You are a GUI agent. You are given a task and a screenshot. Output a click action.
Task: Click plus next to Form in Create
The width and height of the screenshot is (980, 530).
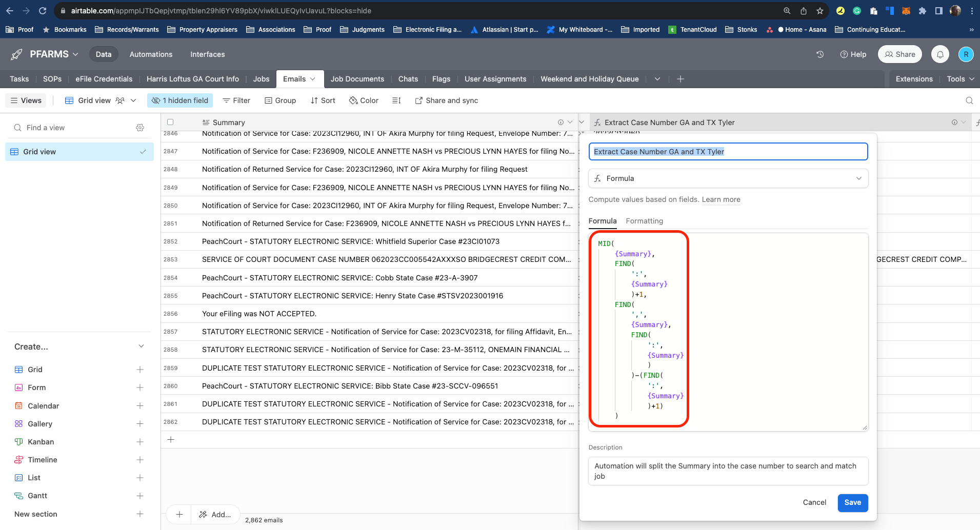(x=140, y=388)
